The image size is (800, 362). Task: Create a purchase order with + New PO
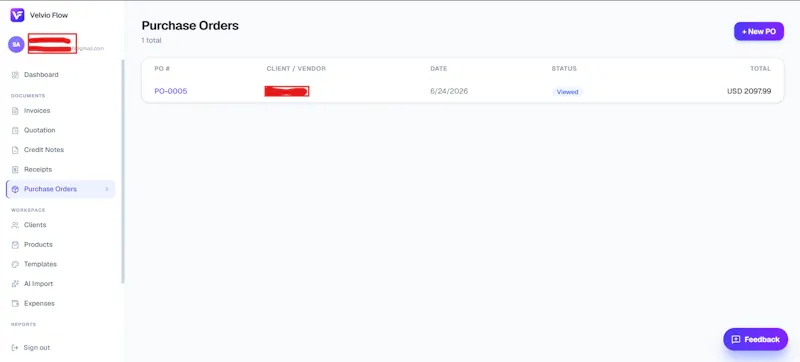coord(759,32)
